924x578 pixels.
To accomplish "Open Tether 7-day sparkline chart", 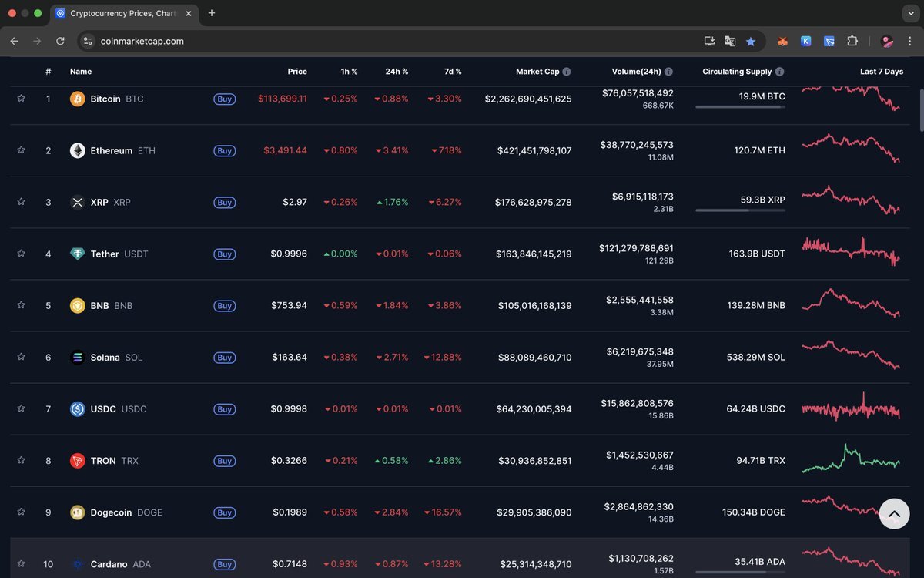I will (x=851, y=252).
